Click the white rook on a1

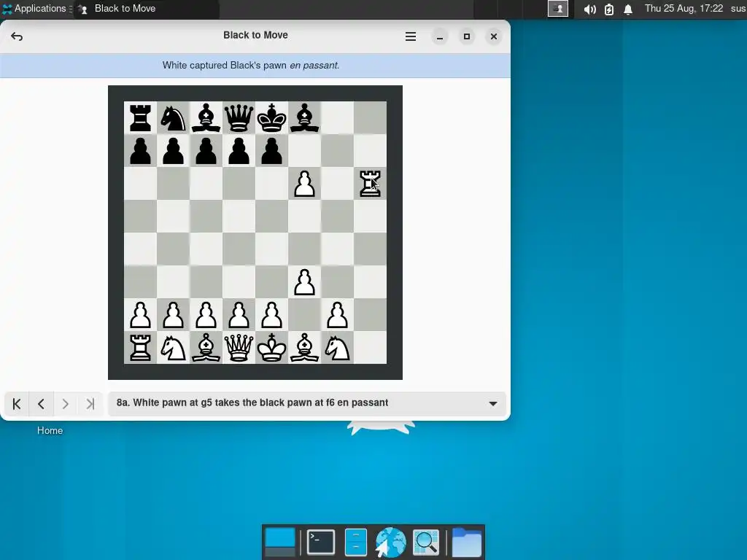pyautogui.click(x=140, y=348)
